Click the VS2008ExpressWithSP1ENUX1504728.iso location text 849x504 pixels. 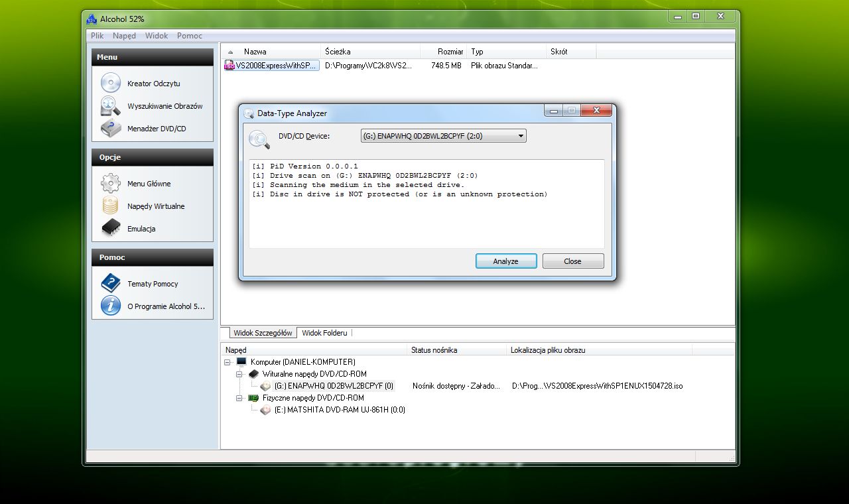tap(598, 386)
